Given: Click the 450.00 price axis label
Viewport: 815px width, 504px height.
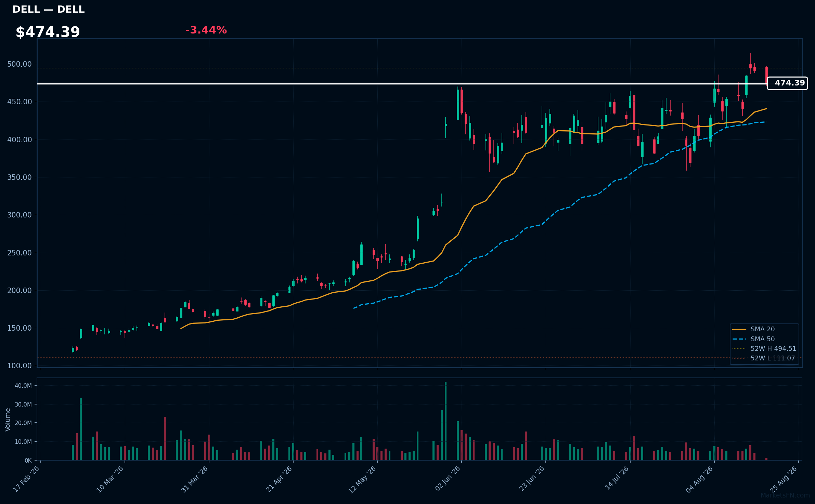Looking at the screenshot, I should click(x=20, y=102).
